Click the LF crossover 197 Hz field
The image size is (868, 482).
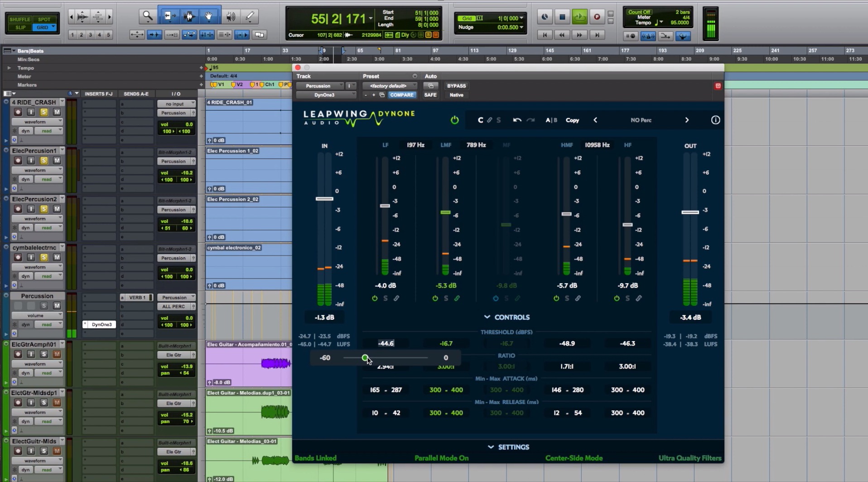(415, 145)
